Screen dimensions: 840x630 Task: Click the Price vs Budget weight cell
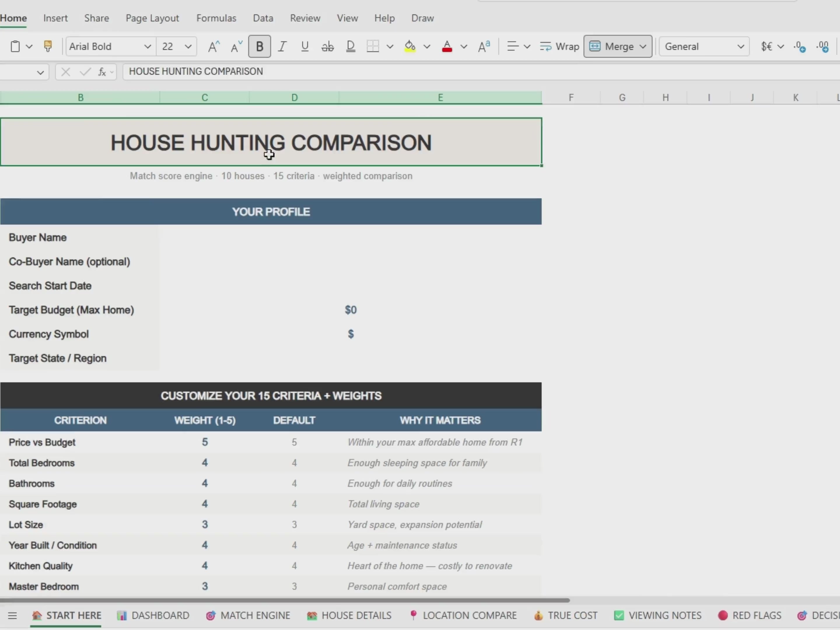click(x=205, y=442)
